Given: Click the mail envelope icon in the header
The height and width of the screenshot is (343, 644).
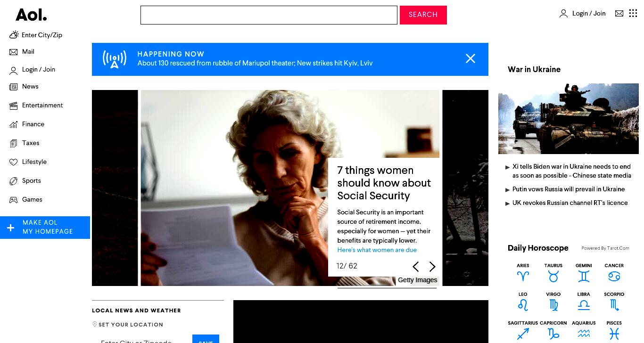Looking at the screenshot, I should [619, 14].
